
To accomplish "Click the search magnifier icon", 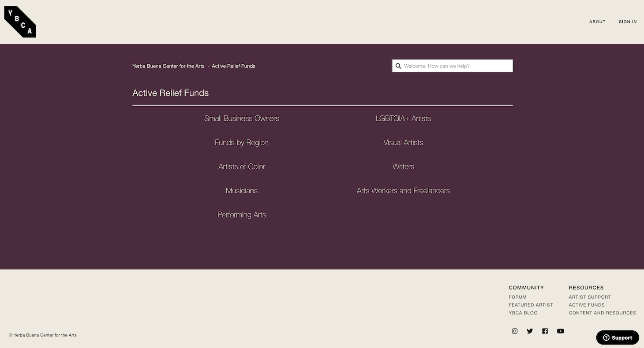I will pos(398,66).
